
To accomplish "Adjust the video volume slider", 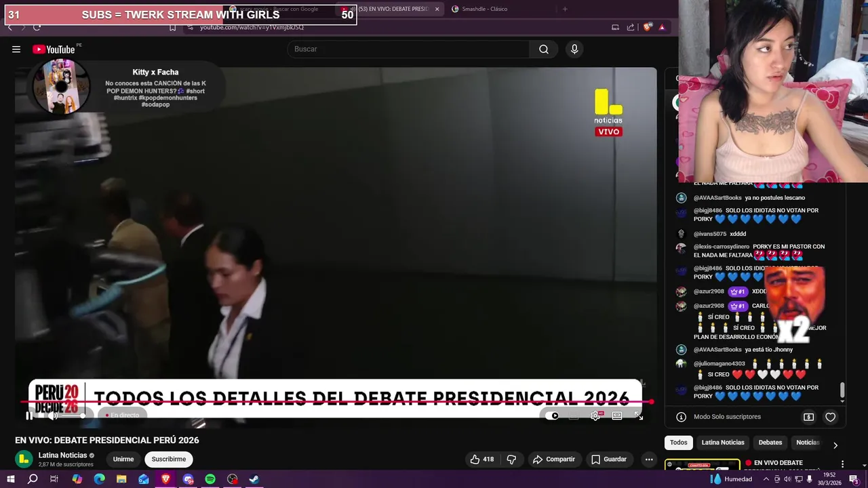I will [72, 415].
